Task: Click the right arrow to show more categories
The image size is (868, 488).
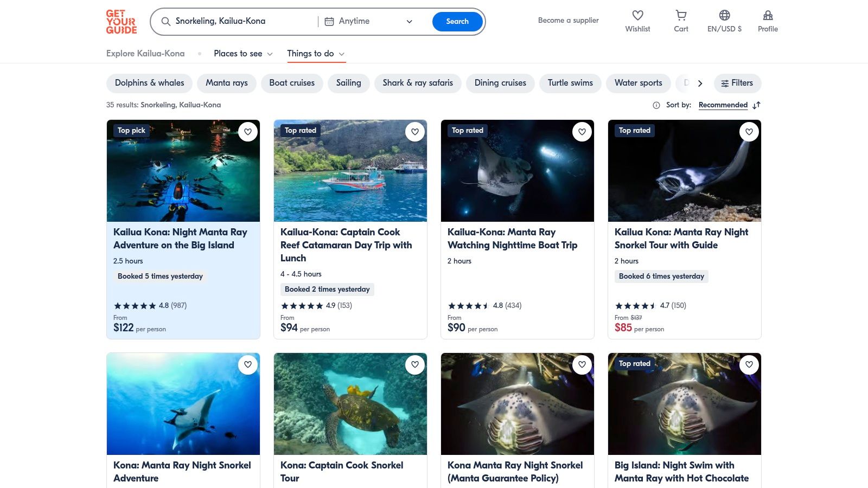Action: coord(700,84)
